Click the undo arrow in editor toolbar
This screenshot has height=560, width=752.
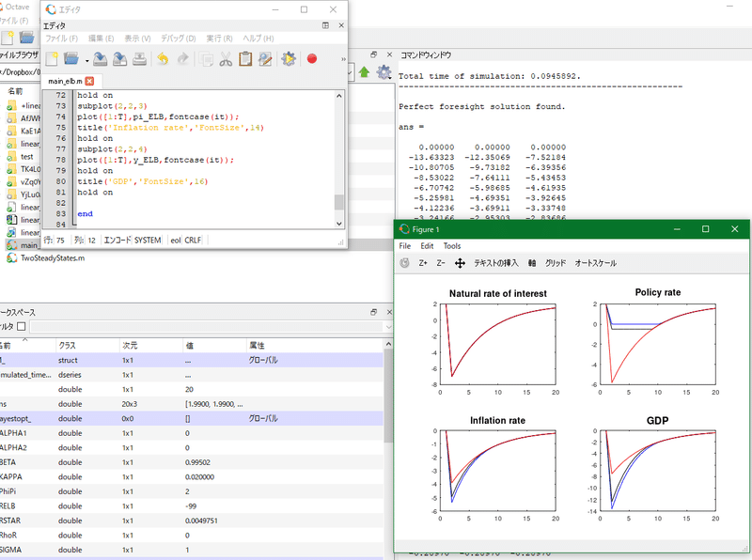click(162, 59)
